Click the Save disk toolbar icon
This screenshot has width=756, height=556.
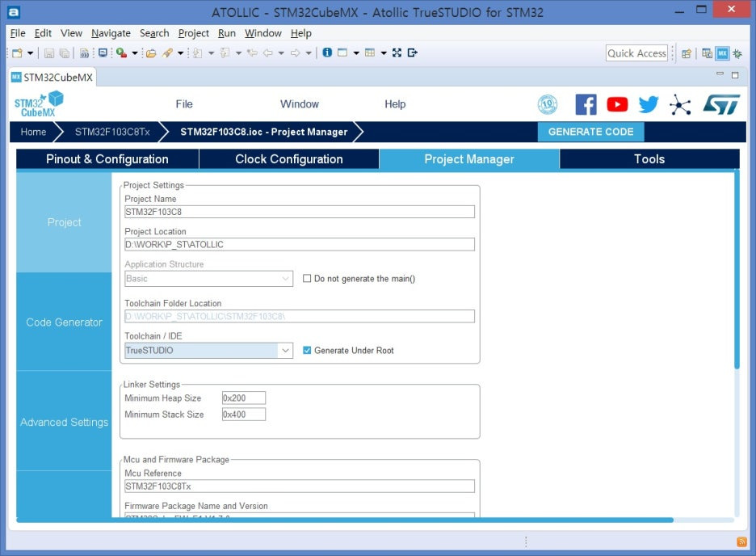point(49,53)
